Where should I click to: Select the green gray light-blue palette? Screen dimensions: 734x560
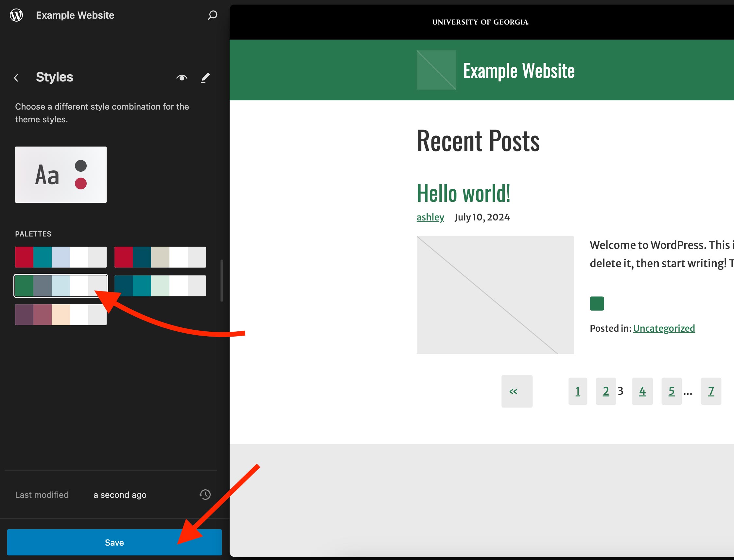pos(61,286)
